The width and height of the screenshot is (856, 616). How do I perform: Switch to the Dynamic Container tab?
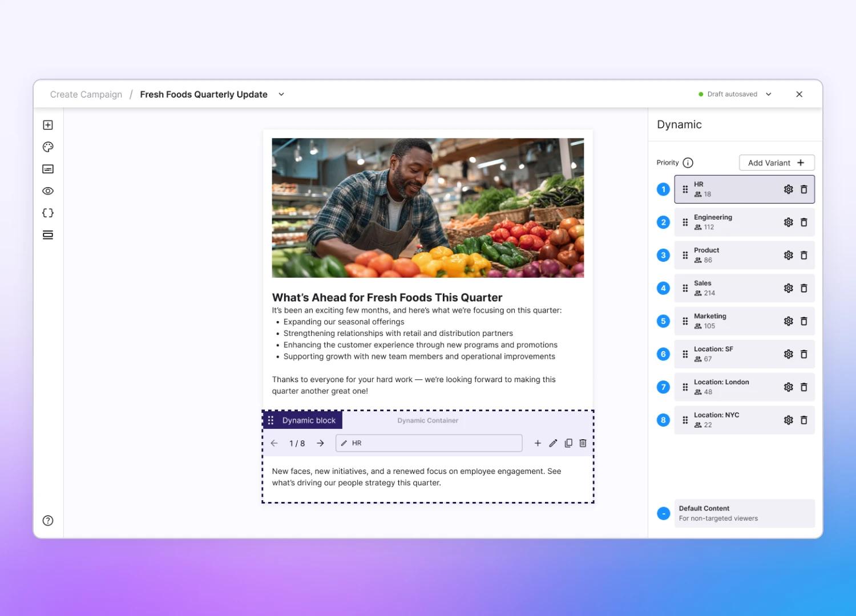coord(427,420)
